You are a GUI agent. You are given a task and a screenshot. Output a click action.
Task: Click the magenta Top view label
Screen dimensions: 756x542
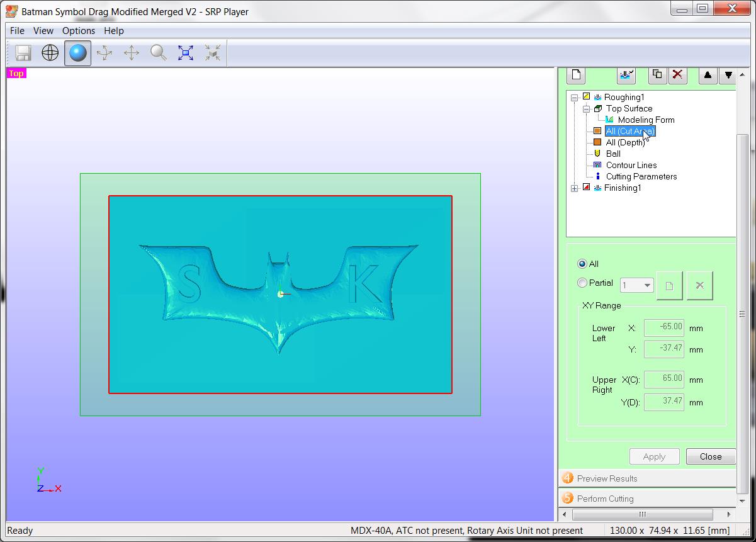click(16, 74)
